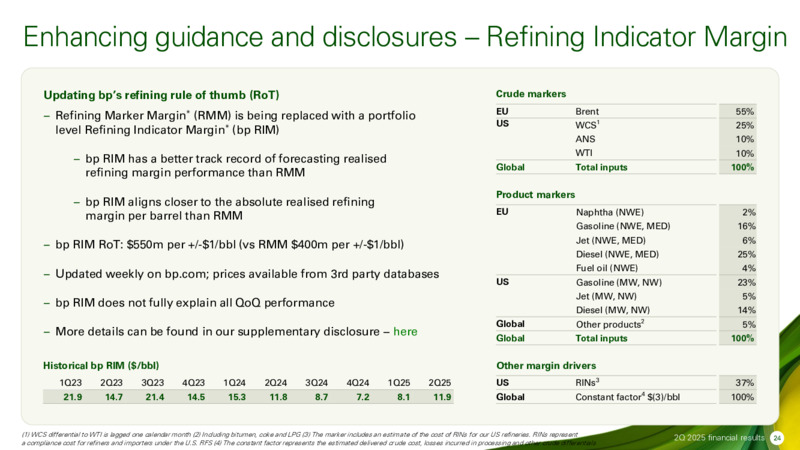Viewport: 800px width, 450px height.
Task: Click the 'ANS' crude marker label
Action: tap(585, 139)
